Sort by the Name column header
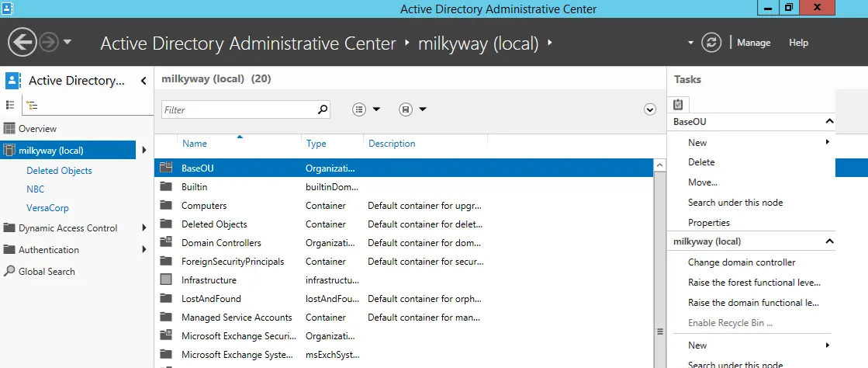 [194, 144]
